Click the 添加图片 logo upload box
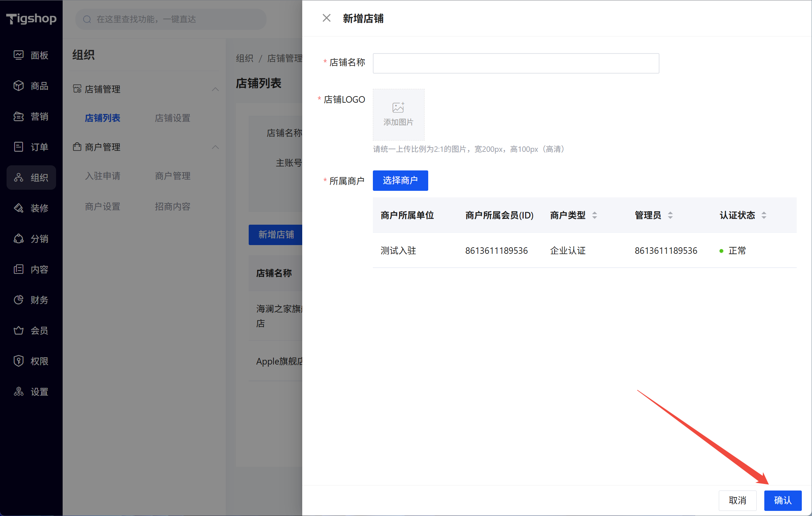This screenshot has height=516, width=812. 398,115
